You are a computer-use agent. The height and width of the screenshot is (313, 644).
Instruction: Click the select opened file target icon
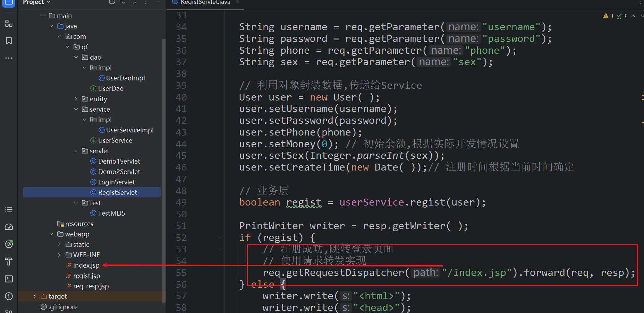click(x=112, y=2)
